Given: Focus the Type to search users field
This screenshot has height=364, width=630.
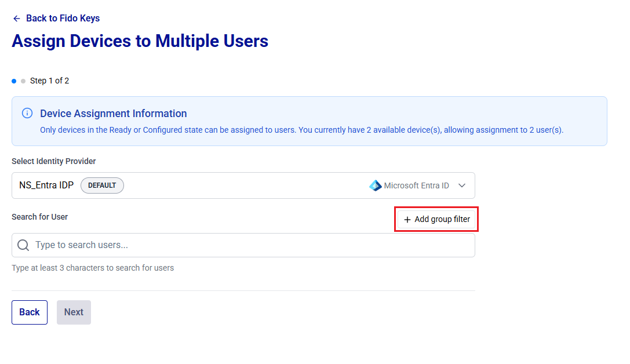Looking at the screenshot, I should tap(243, 245).
